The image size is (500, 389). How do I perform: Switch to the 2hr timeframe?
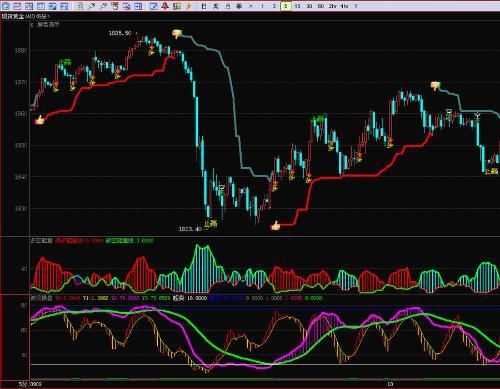click(332, 6)
